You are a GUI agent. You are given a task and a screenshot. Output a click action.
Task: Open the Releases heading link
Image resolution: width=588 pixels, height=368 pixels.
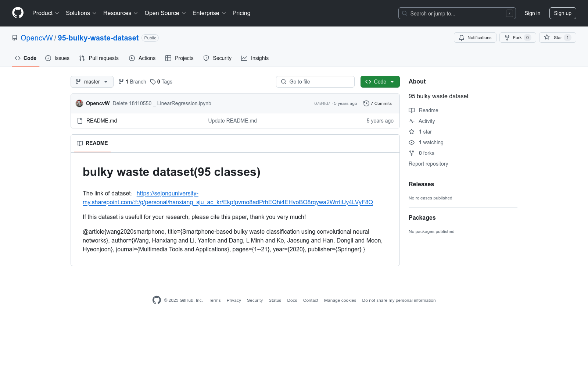coord(421,184)
